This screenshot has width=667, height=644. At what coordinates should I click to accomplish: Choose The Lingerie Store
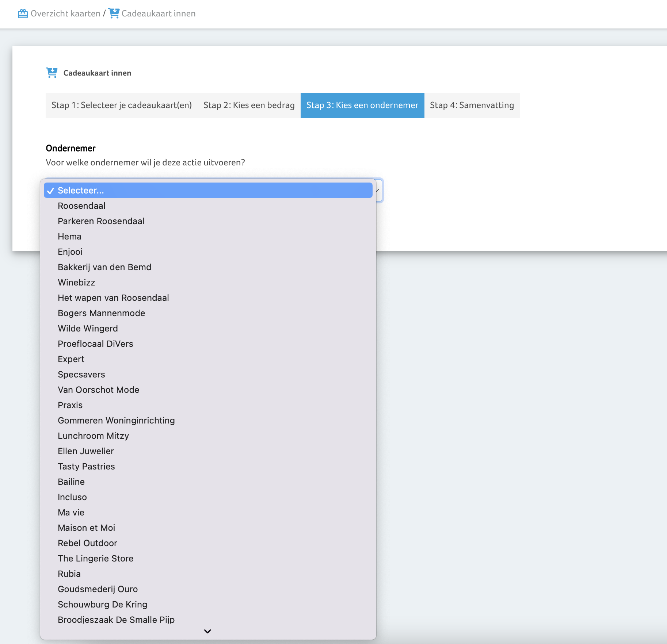[208, 558]
